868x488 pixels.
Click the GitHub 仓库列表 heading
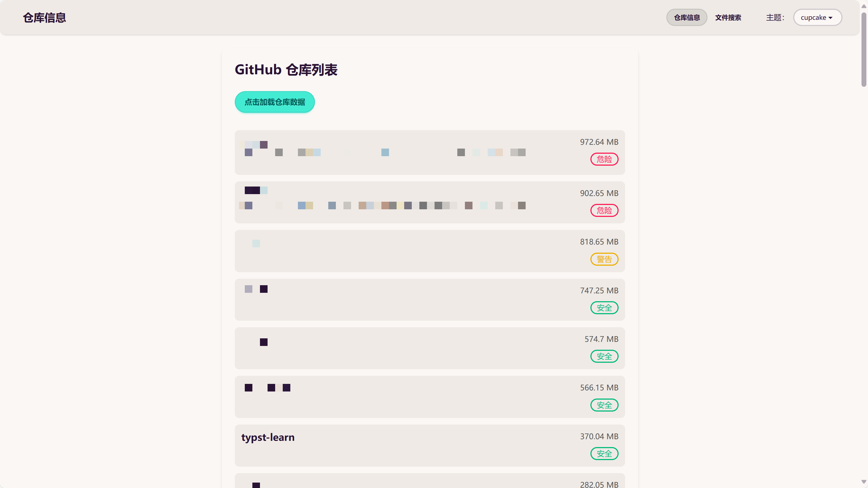(286, 70)
